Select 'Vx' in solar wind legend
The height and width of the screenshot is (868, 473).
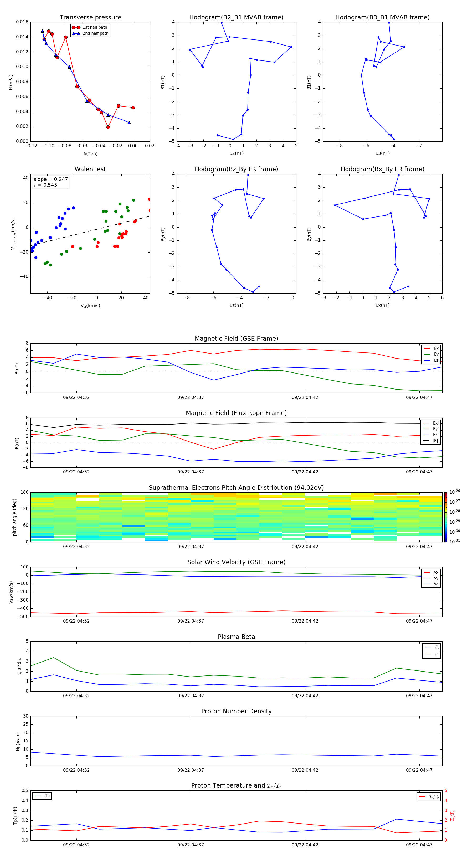point(431,572)
